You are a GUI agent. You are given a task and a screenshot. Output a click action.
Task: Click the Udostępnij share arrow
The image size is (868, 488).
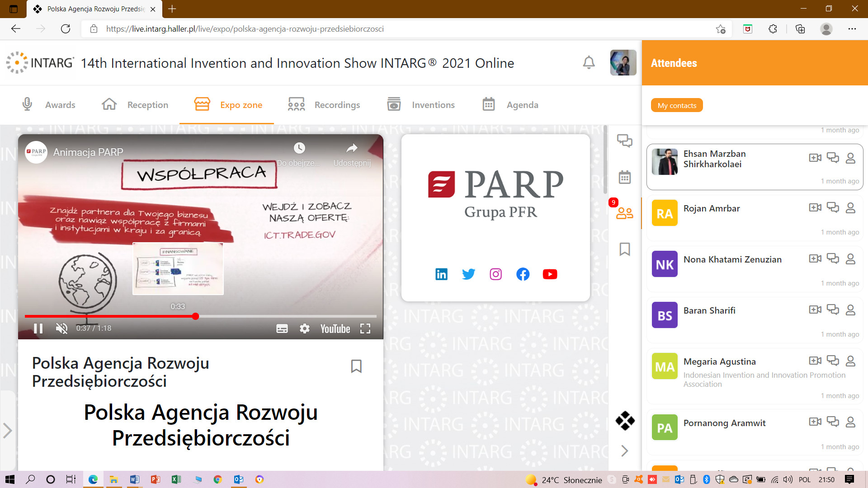click(352, 148)
